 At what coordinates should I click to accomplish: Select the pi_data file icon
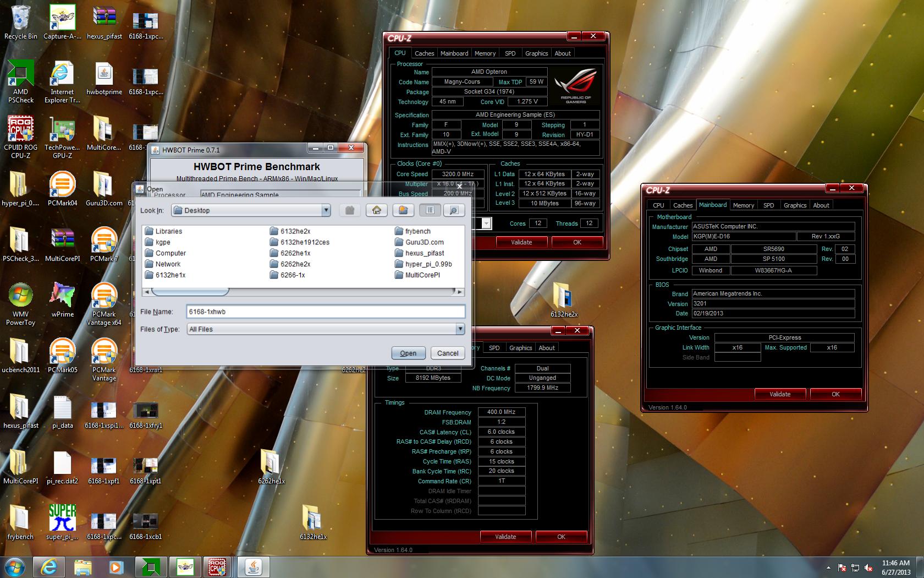click(62, 411)
